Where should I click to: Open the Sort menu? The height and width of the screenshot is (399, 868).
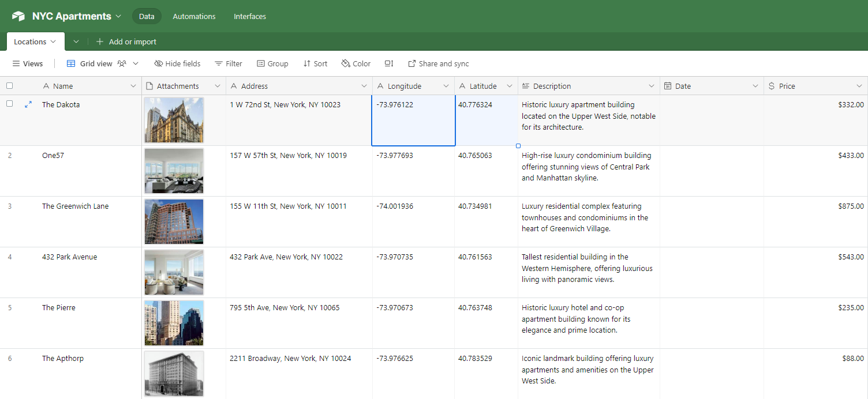315,63
